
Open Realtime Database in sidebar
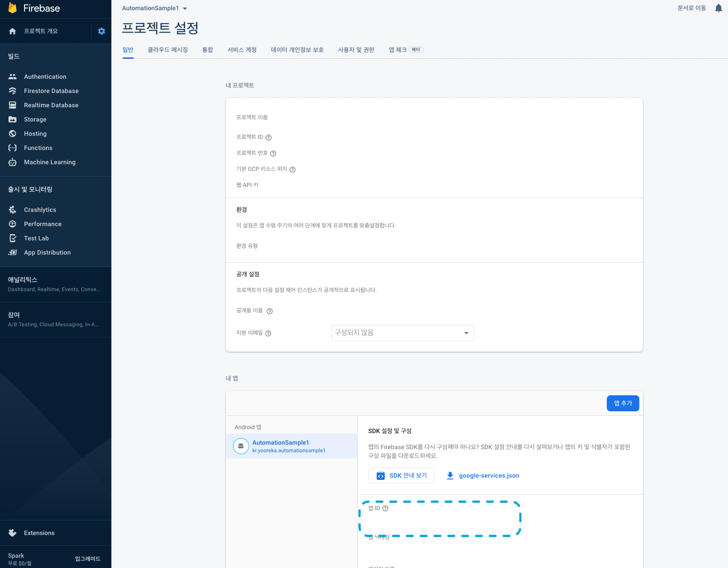(x=56, y=105)
